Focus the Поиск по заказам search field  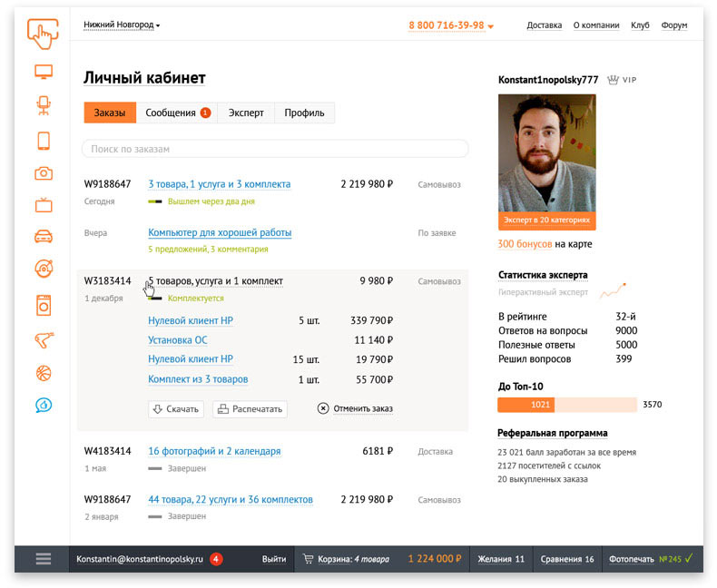click(275, 149)
